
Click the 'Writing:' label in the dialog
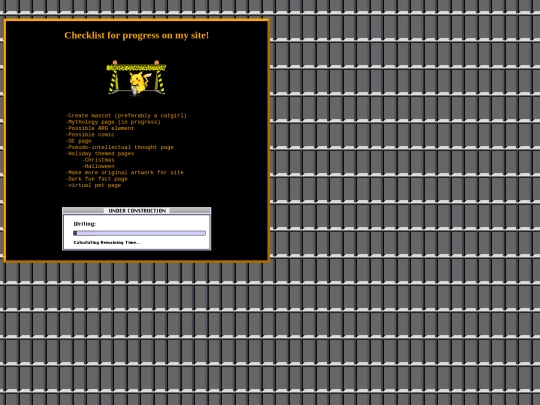point(85,224)
